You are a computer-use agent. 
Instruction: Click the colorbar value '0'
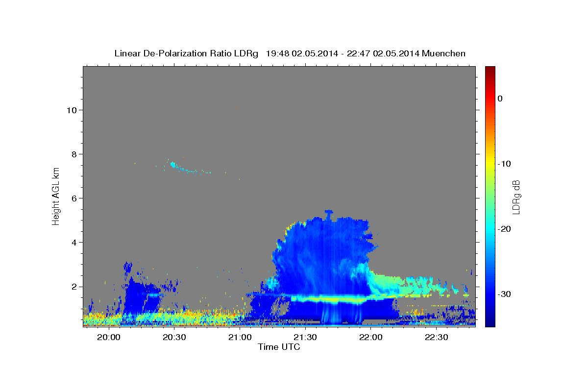[x=500, y=98]
